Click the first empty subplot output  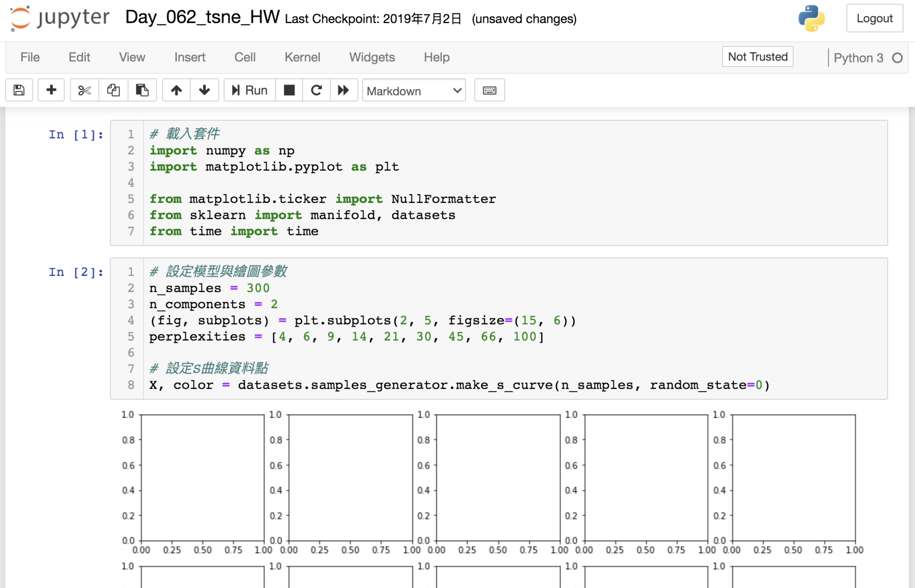click(203, 477)
